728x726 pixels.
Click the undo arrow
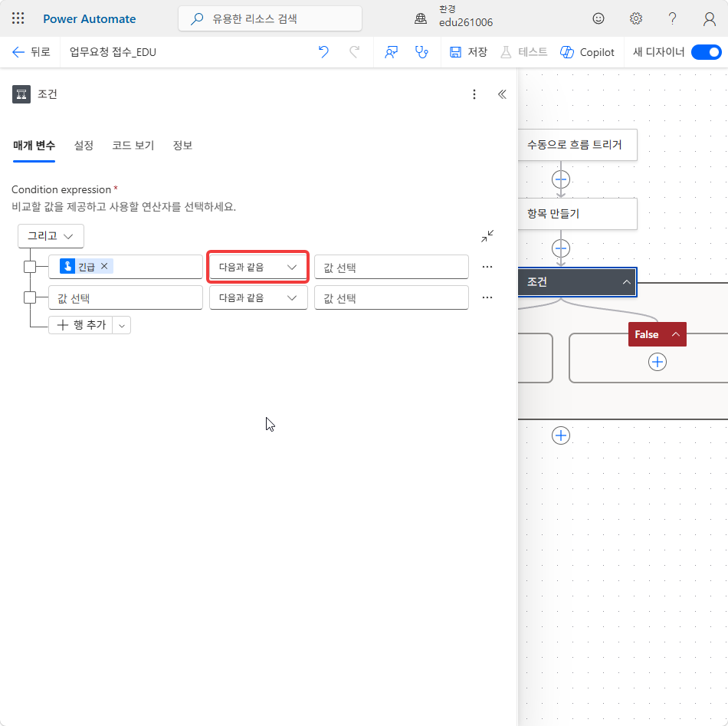click(x=323, y=52)
